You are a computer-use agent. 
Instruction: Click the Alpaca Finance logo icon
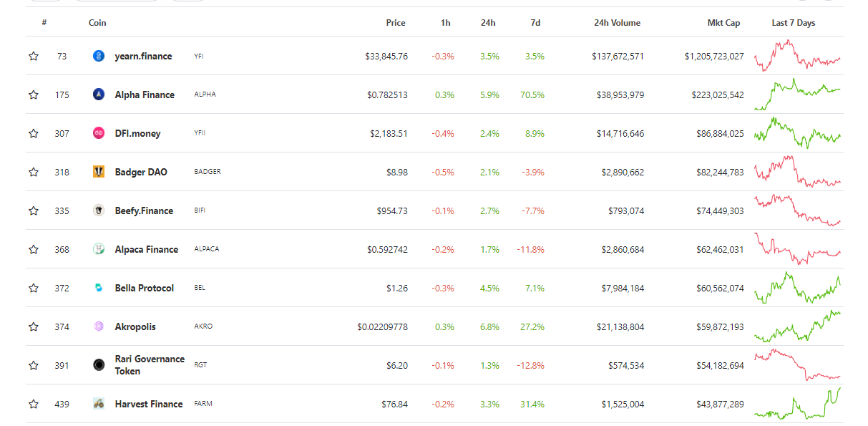(x=99, y=249)
